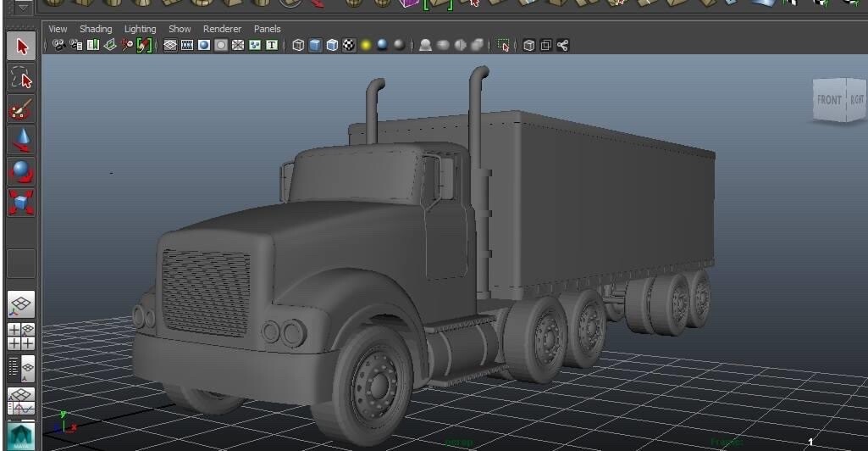Switch to the Rotate tool sphere icon
The height and width of the screenshot is (451, 868).
coord(21,171)
